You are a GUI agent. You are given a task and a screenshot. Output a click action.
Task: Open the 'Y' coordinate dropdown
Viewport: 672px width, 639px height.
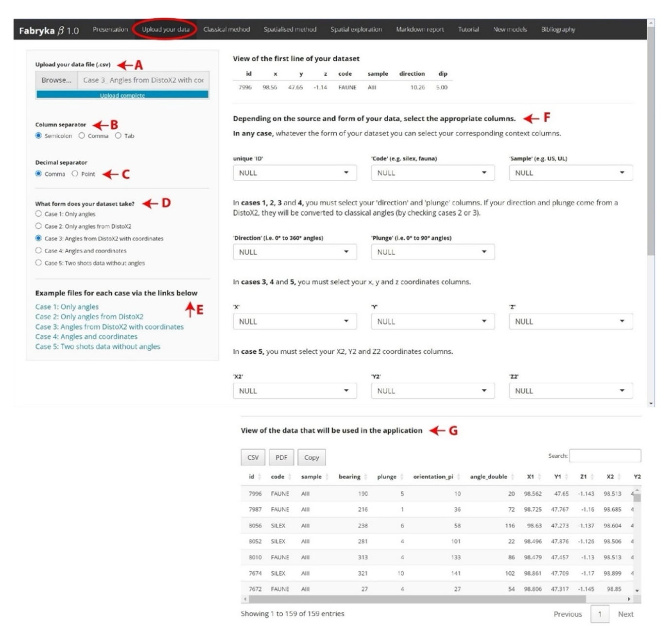click(x=432, y=321)
